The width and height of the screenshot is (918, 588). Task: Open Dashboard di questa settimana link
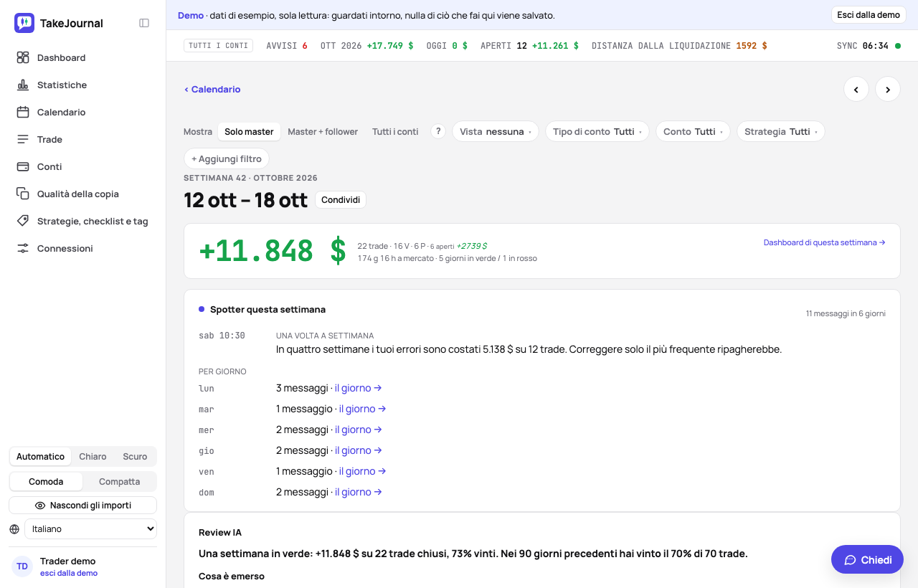pyautogui.click(x=825, y=242)
